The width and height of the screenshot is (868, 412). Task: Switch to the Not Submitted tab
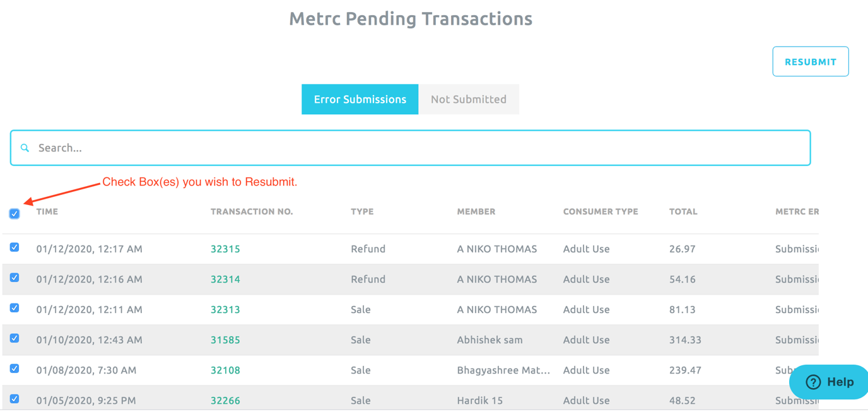point(469,99)
